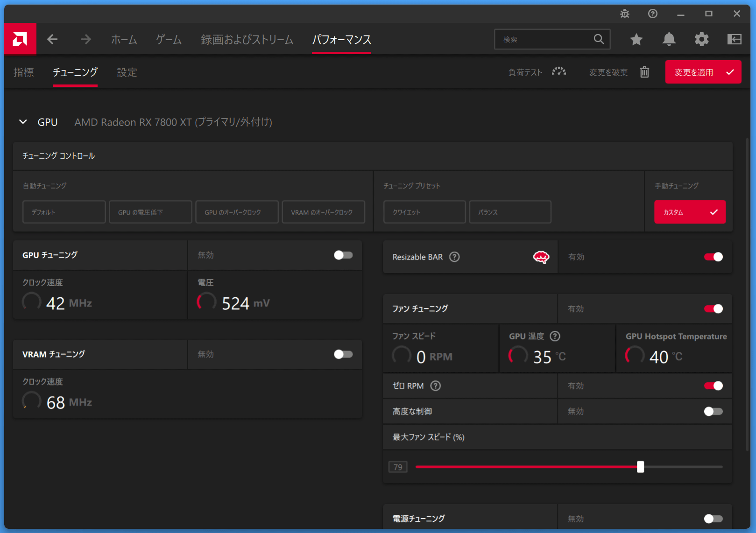Screen dimensions: 756x533
Task: Open the ホーム tab
Action: click(124, 39)
